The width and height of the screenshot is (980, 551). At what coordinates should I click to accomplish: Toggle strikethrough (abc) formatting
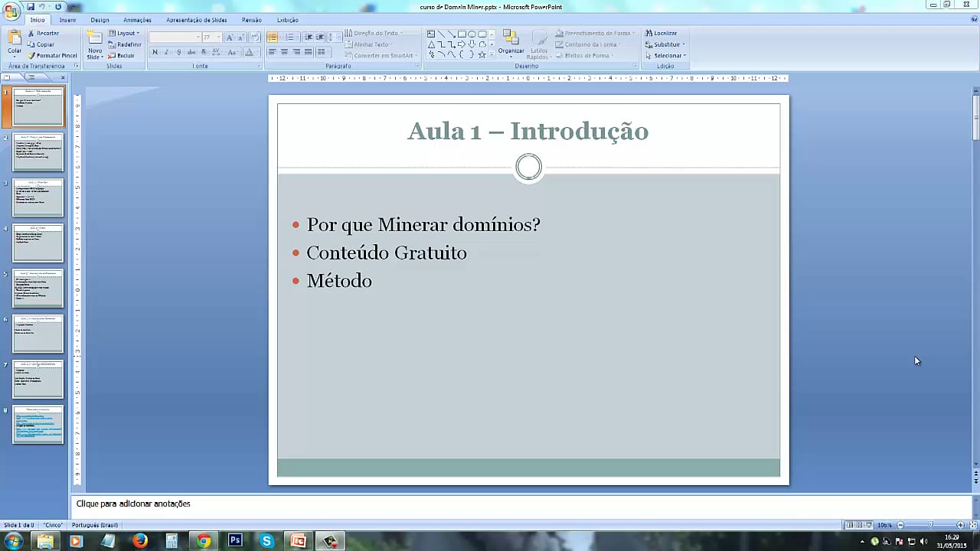191,51
